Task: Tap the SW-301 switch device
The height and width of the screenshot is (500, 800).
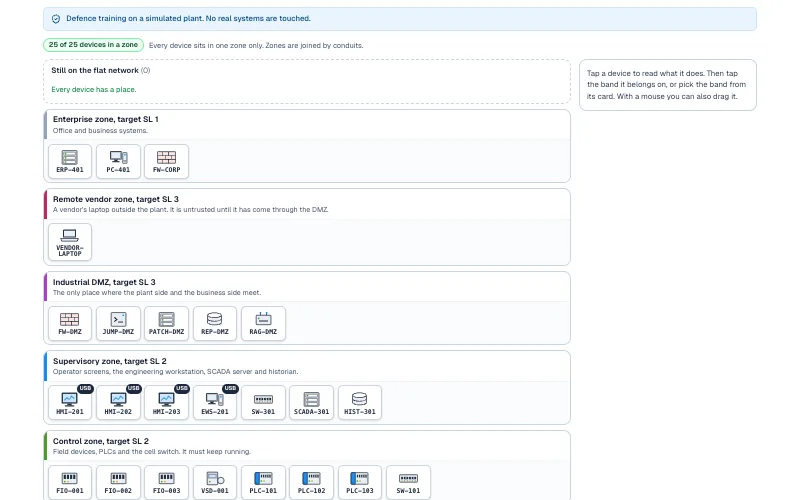Action: click(263, 403)
